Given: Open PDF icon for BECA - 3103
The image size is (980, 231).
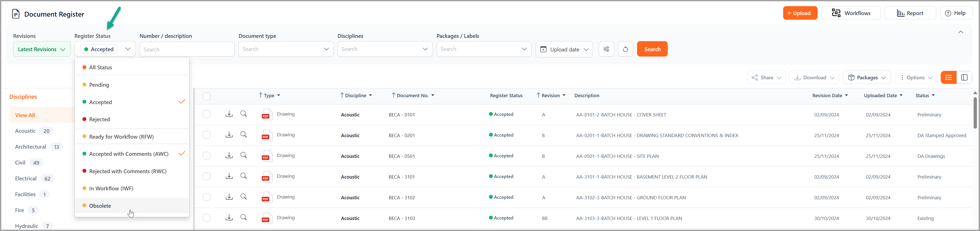Looking at the screenshot, I should (267, 218).
